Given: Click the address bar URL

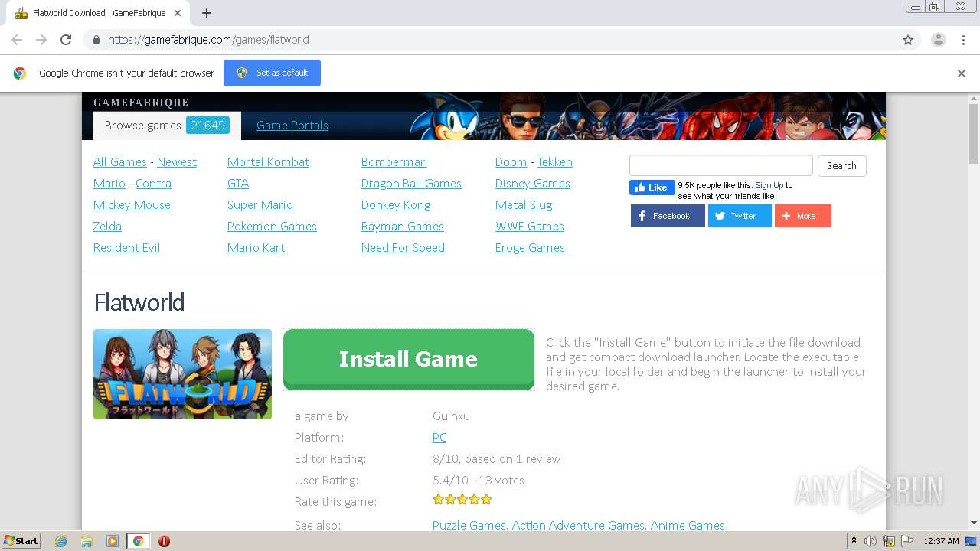Looking at the screenshot, I should [x=208, y=40].
